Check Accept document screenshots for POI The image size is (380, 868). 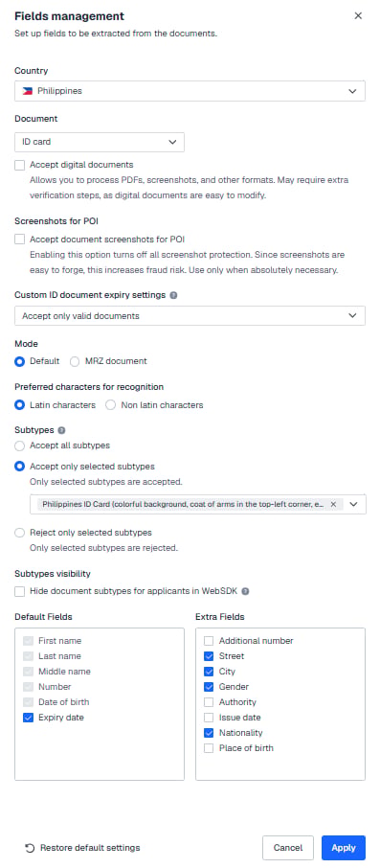point(20,240)
